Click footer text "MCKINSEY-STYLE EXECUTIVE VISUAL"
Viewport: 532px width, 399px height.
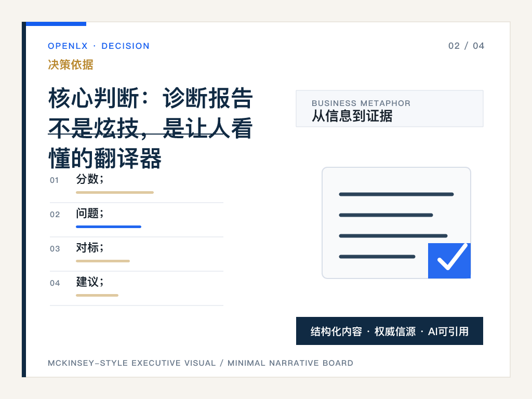click(131, 363)
